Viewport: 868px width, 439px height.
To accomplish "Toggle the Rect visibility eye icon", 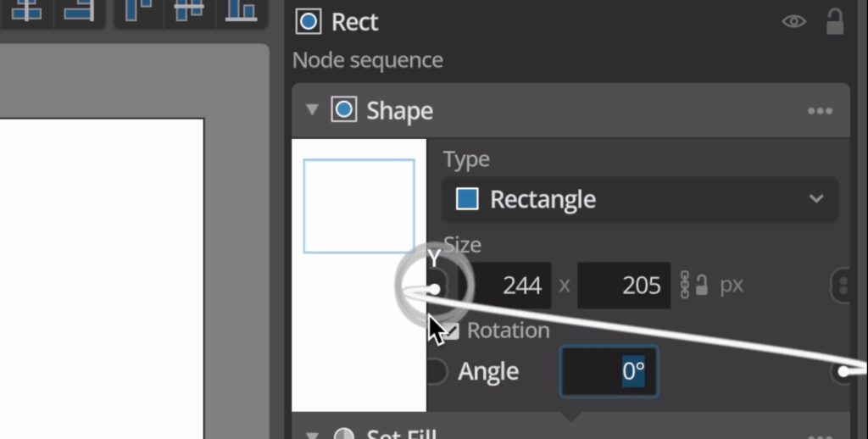I will 793,22.
